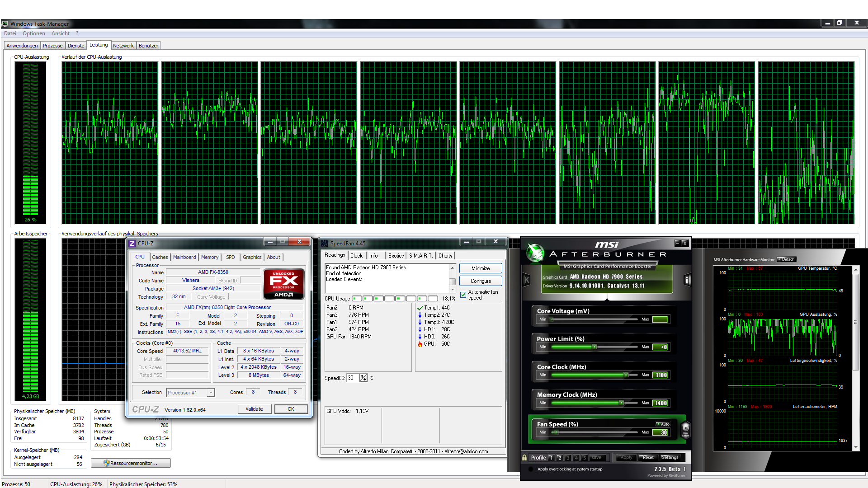Click the MSI Afterburner jet logo
Viewport: 868px width, 488px height.
536,253
